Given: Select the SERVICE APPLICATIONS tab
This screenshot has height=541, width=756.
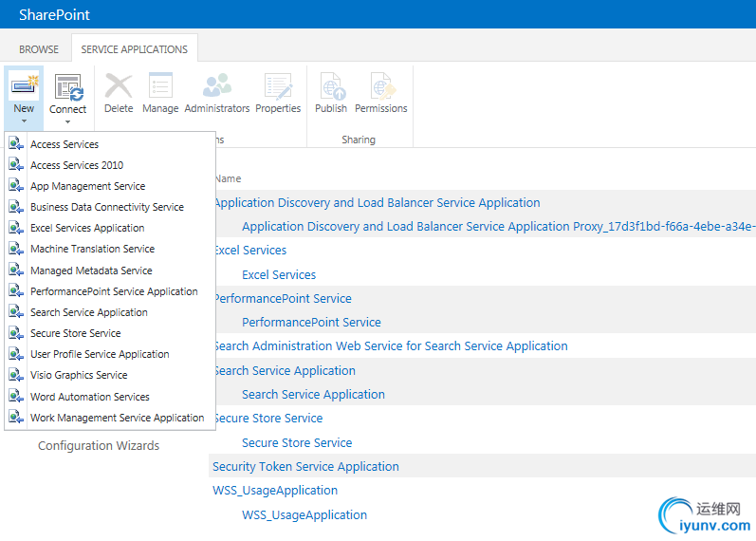Looking at the screenshot, I should 134,49.
